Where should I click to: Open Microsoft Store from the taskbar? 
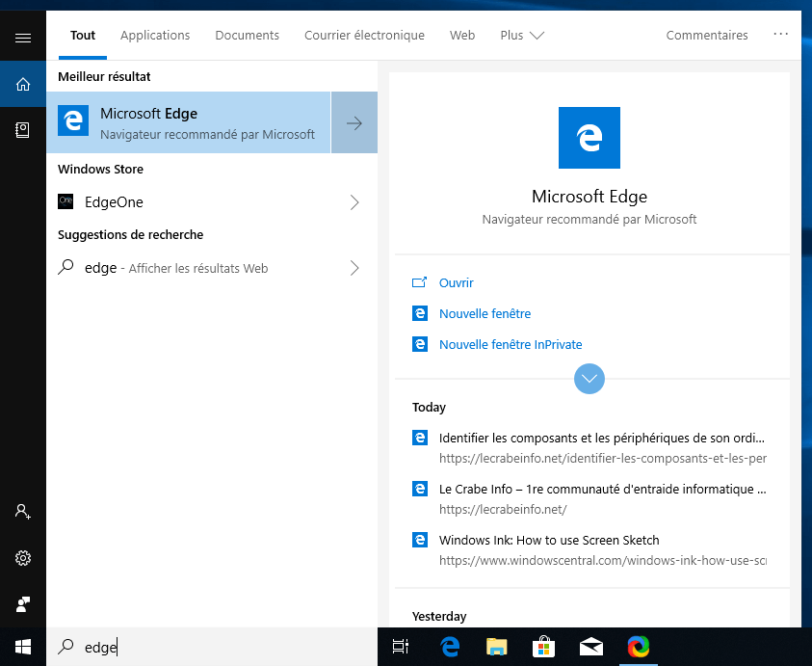[543, 647]
